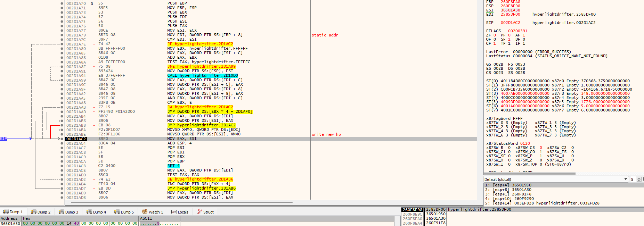Select the RET 4 instruction line
The width and height of the screenshot is (644, 226).
(173, 166)
